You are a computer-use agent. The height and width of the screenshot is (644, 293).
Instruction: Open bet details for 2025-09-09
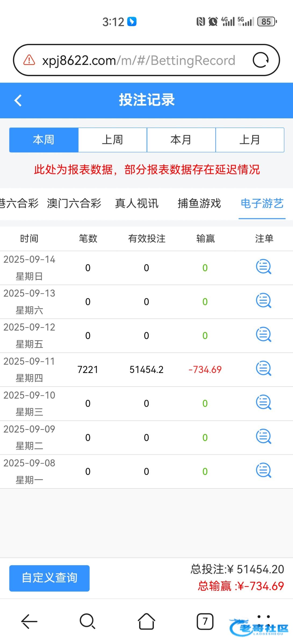point(263,437)
